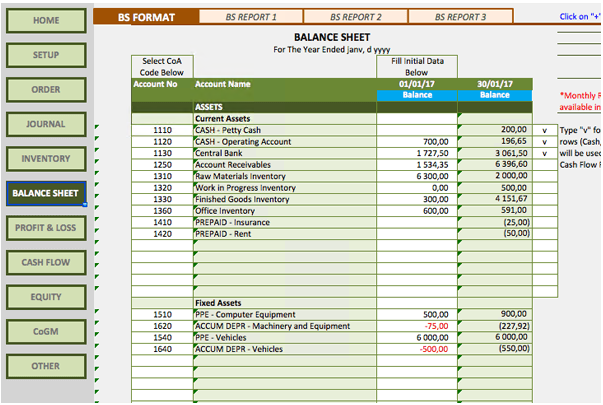Switch to the BS REPORT 1 tab
This screenshot has width=603, height=405.
tap(251, 17)
